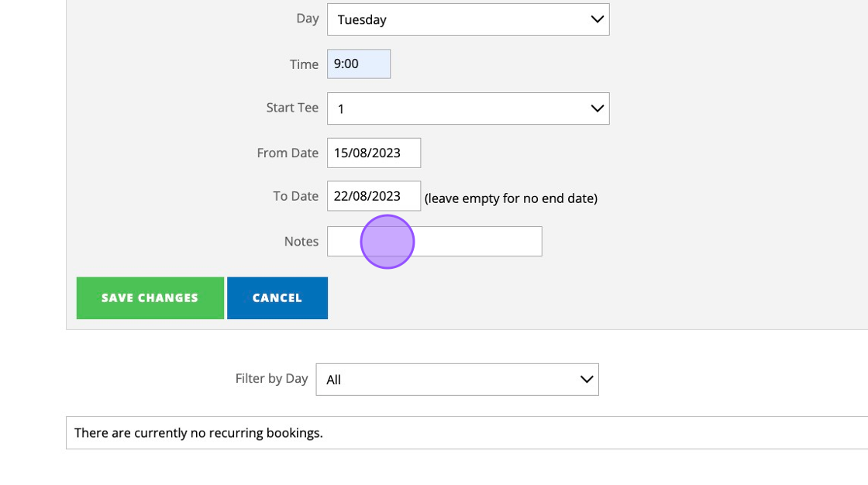Click the "To Date" label
868x485 pixels.
295,196
